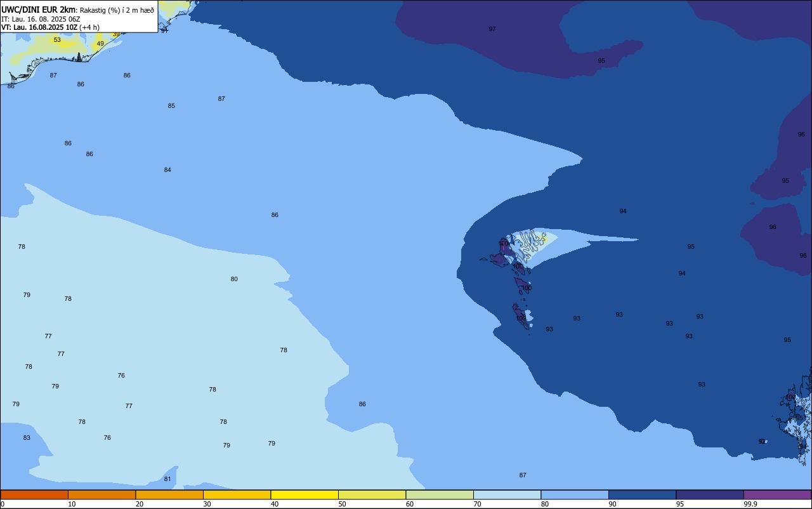Image resolution: width=812 pixels, height=509 pixels.
Task: Click the legend tick label 60
Action: 410,504
